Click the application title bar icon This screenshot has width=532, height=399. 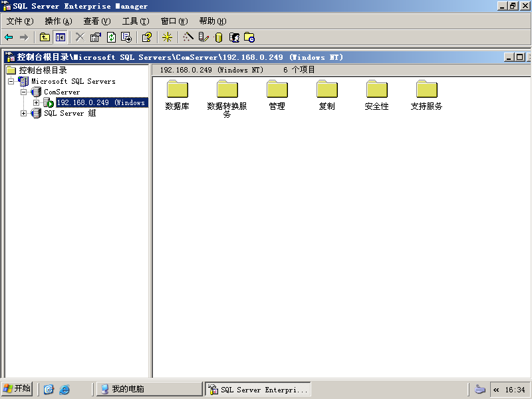coord(6,6)
